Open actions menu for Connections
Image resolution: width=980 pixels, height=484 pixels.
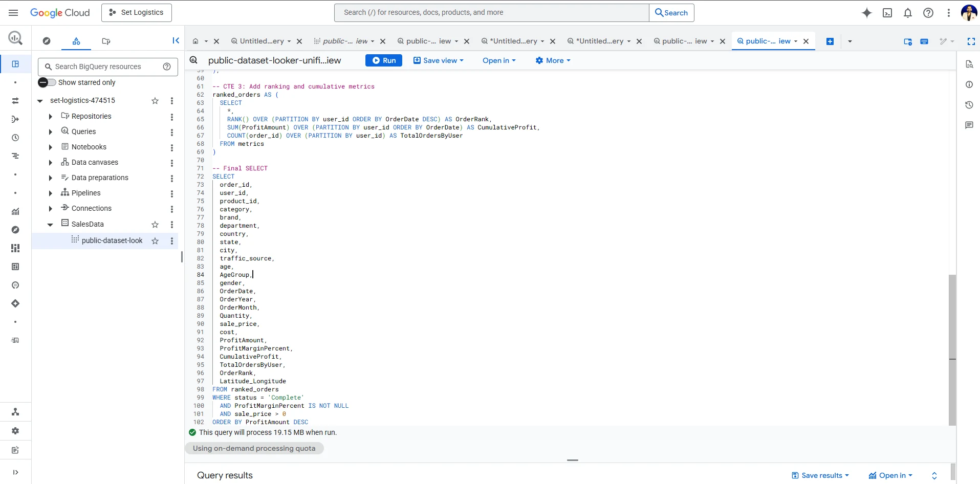(172, 209)
